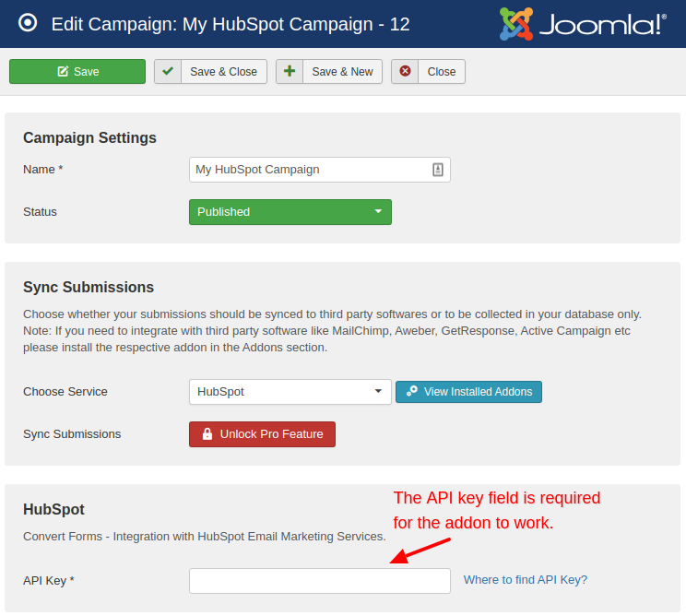
Task: Click the 'Choose Service' label
Action: click(x=65, y=392)
